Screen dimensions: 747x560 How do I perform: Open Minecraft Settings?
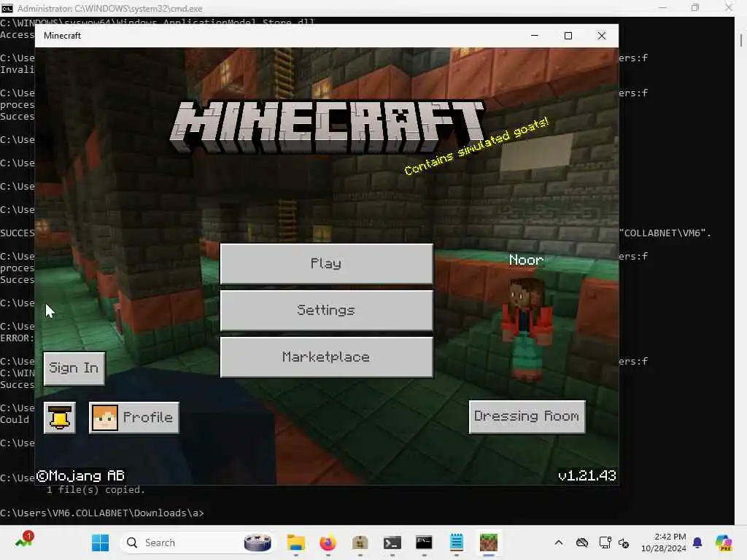pos(326,311)
